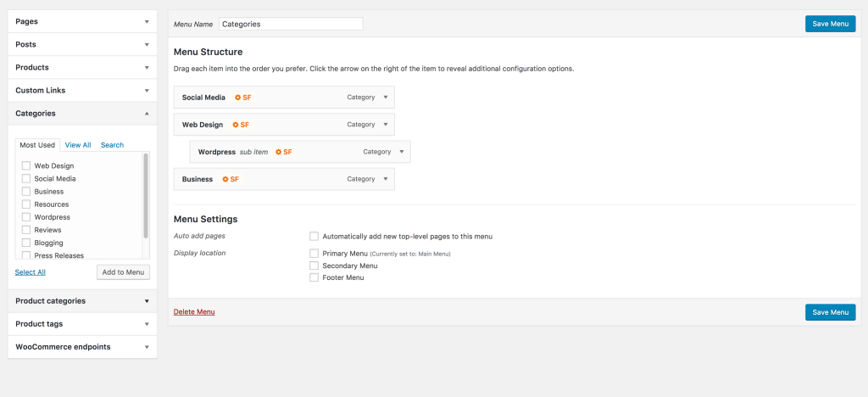Check the Resources category checkbox
Screen dimensions: 868x397
pos(26,204)
